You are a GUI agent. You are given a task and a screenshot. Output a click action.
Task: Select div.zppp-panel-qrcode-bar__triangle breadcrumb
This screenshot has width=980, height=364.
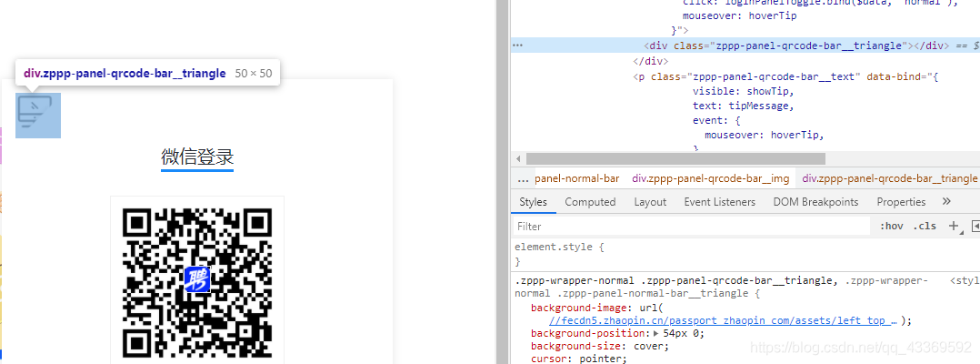[x=889, y=179]
